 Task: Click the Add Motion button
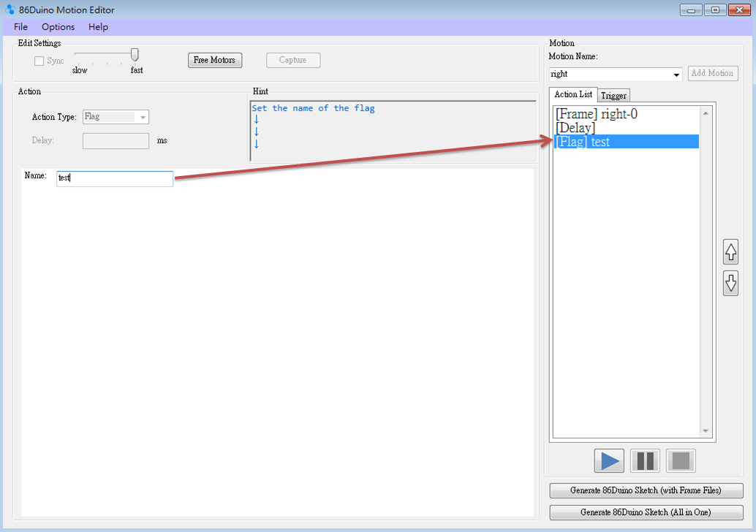[x=713, y=73]
